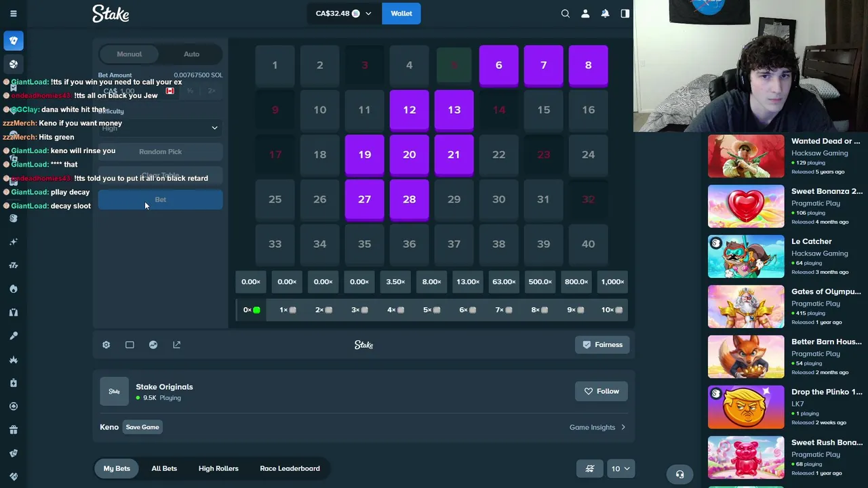Open the game settings gear icon
868x488 pixels.
[x=106, y=345]
